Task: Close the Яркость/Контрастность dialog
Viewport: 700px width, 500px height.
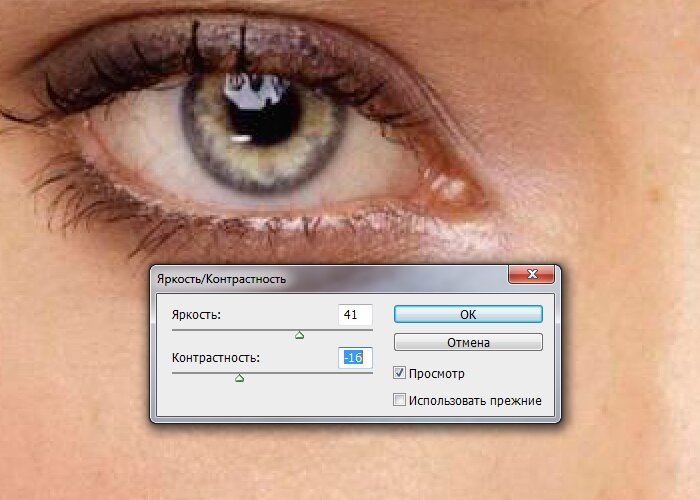Action: 531,274
